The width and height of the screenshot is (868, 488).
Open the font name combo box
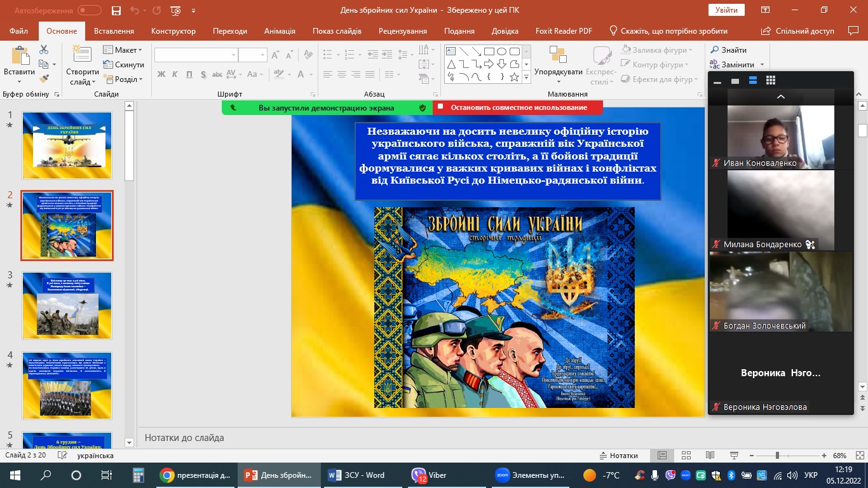[196, 55]
